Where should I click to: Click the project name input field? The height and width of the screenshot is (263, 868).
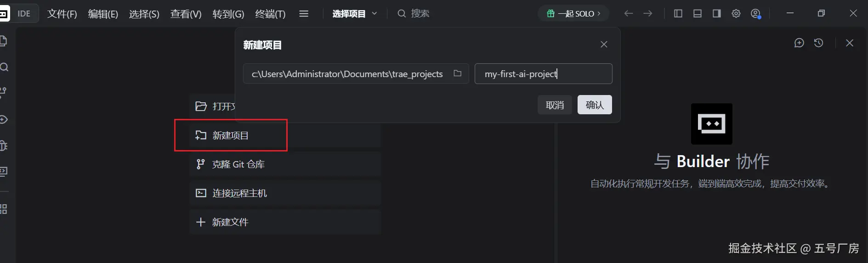pos(543,74)
